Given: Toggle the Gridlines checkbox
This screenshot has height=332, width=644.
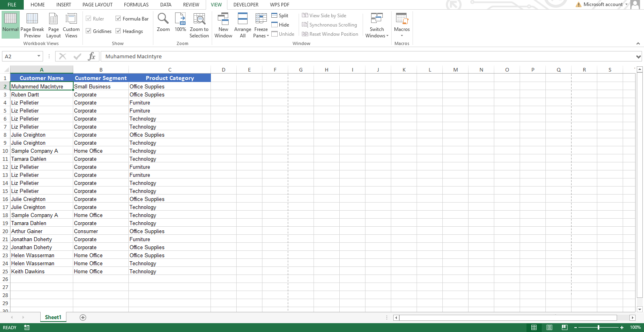Looking at the screenshot, I should click(89, 31).
